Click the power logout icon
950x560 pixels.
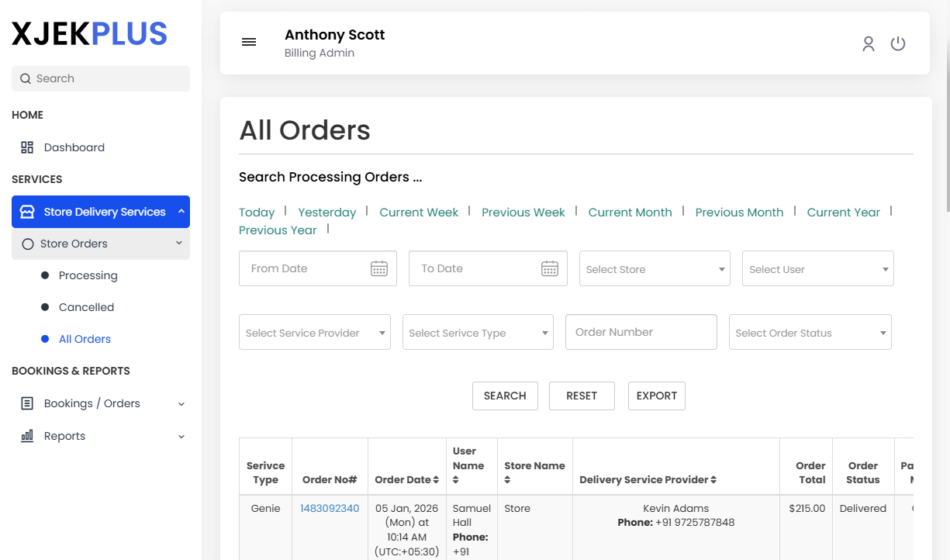click(898, 43)
